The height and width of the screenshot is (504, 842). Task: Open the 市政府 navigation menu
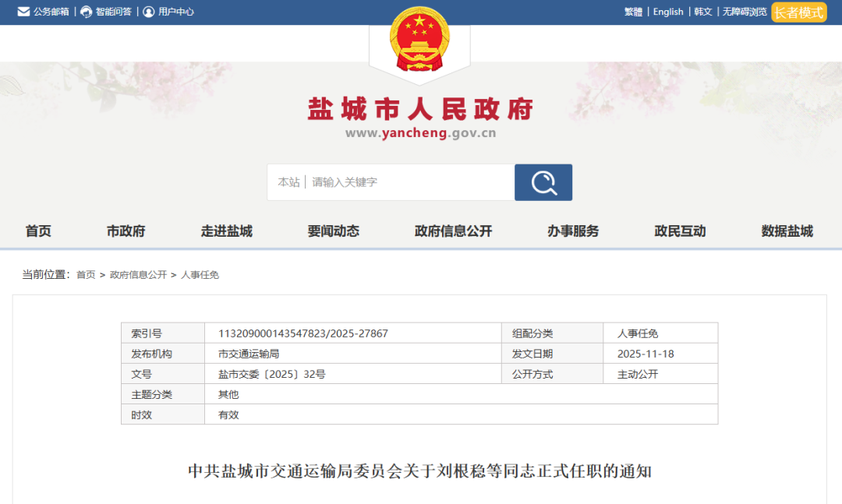[x=126, y=231]
